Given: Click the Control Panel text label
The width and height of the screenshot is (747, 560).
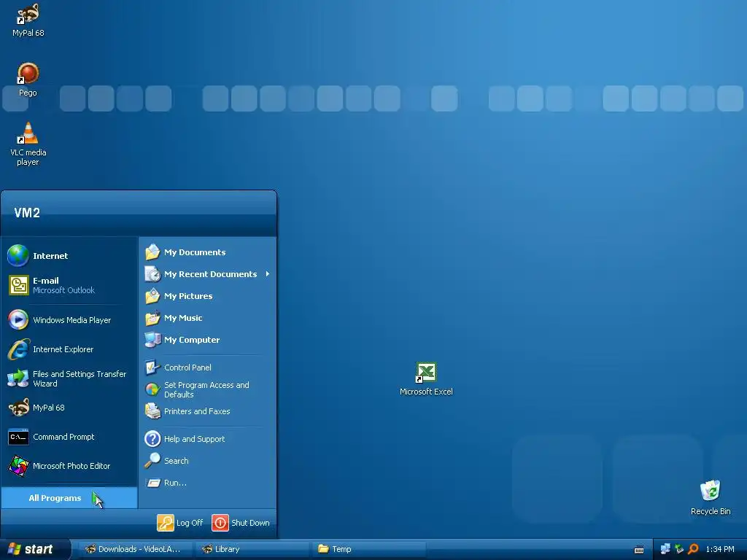Looking at the screenshot, I should [x=187, y=367].
